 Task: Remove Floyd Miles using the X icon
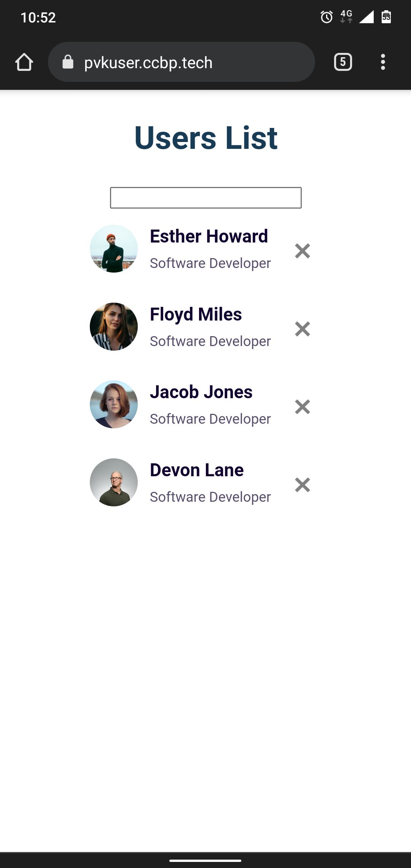[303, 329]
